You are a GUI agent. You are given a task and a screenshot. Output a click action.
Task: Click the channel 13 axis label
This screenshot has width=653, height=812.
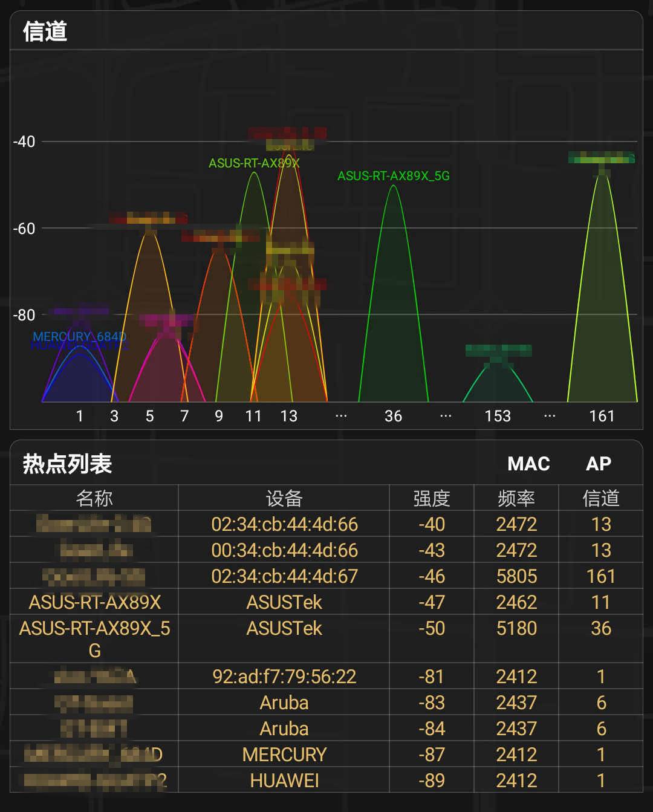click(x=289, y=417)
